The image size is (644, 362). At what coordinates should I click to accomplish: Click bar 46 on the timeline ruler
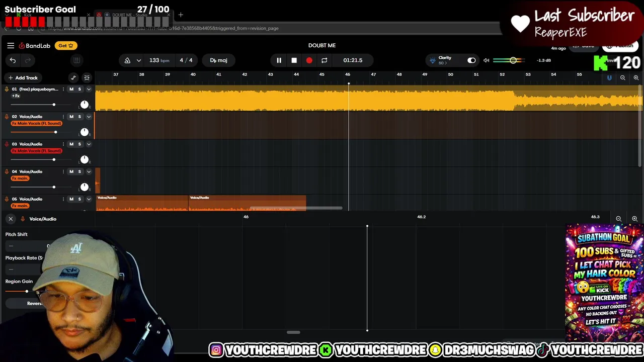[x=348, y=74]
